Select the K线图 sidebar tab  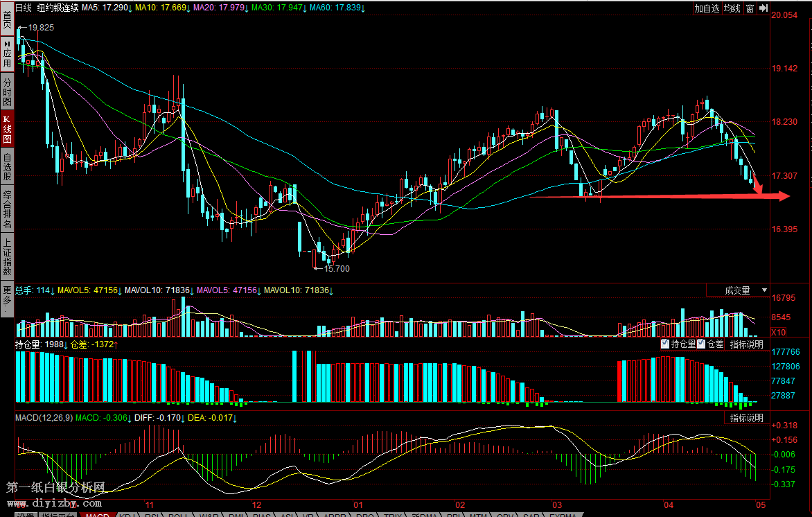pos(7,129)
